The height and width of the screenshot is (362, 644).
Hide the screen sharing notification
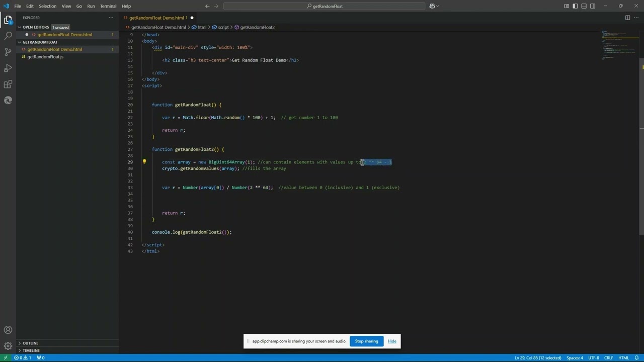392,341
